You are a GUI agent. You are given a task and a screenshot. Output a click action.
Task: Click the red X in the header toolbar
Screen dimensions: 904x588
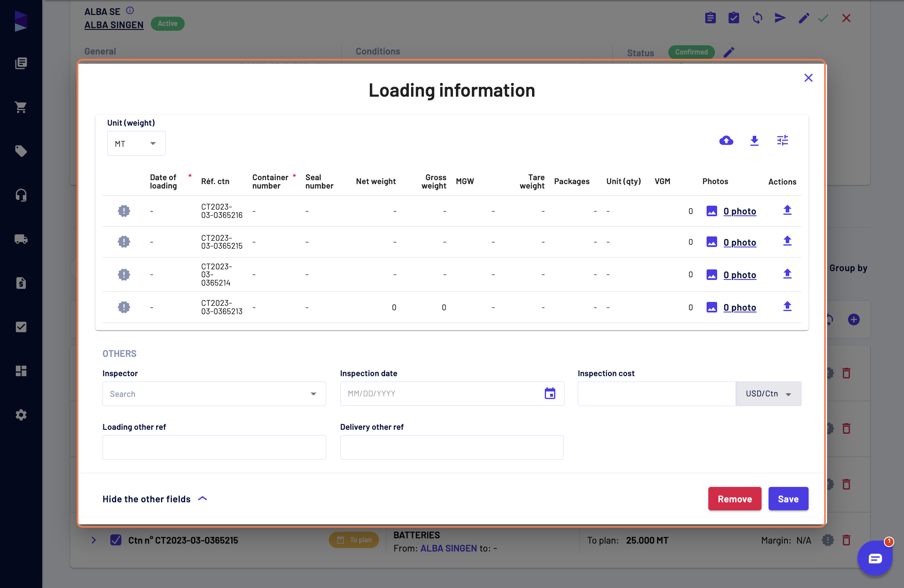pos(846,18)
